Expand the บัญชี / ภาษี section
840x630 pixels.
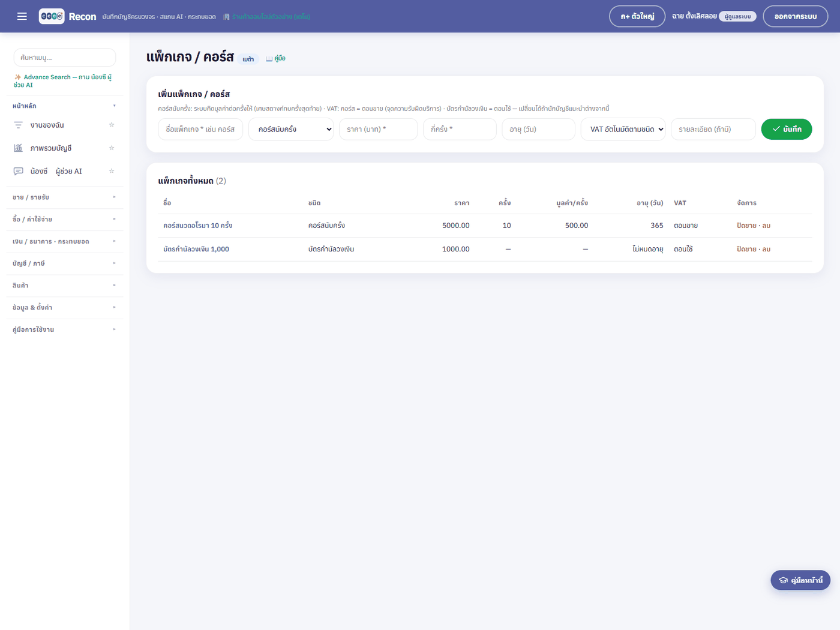[64, 263]
